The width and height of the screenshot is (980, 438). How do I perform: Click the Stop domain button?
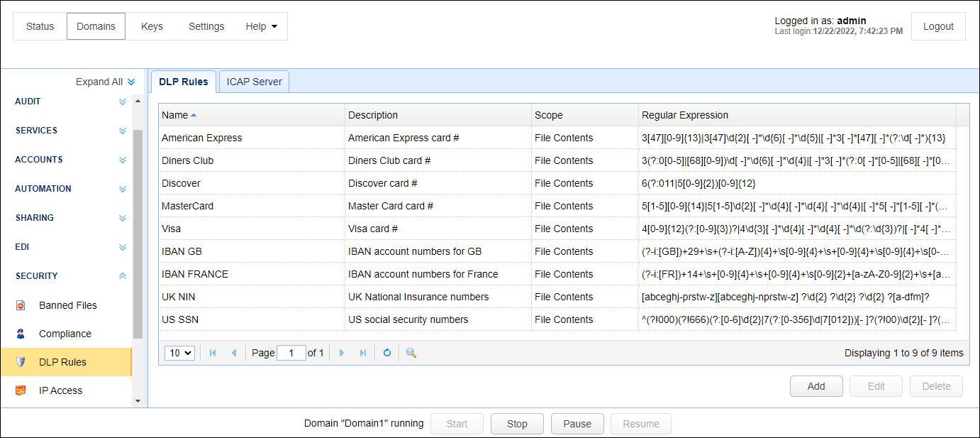[517, 424]
